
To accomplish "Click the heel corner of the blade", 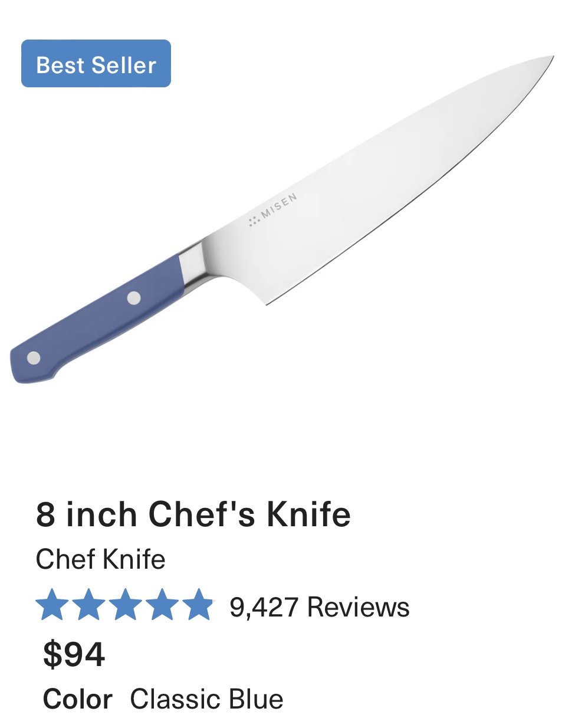I will pyautogui.click(x=266, y=302).
